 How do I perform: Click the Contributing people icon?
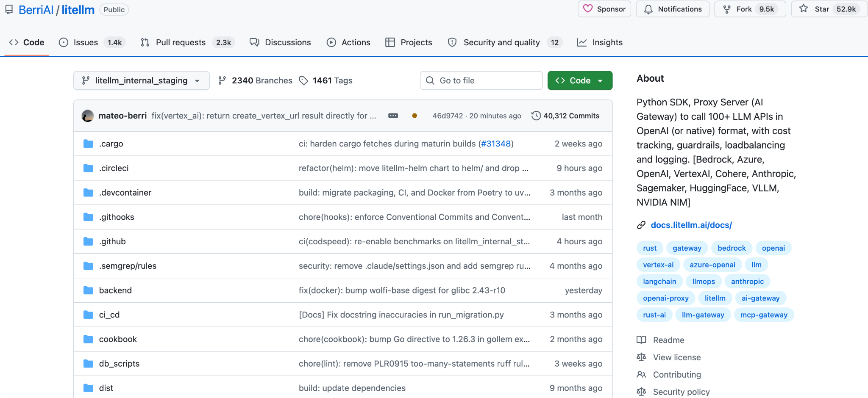tap(641, 375)
